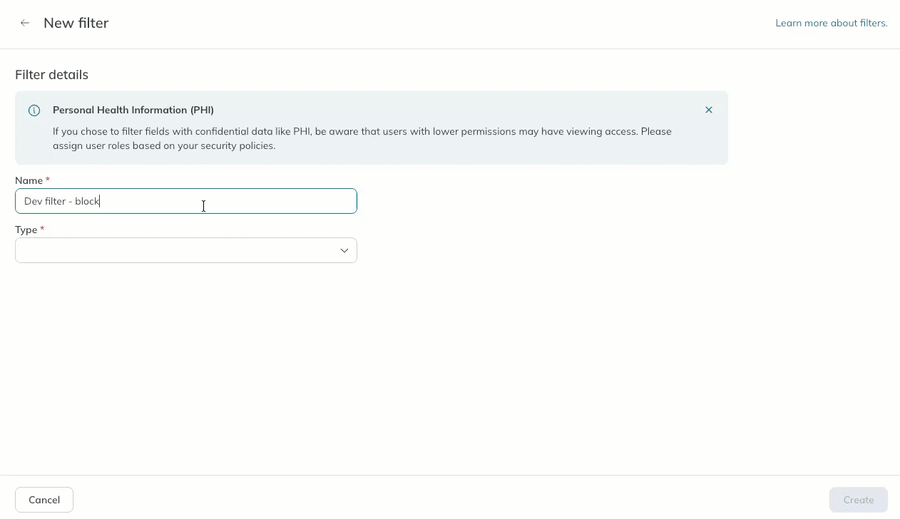The image size is (900, 519).
Task: Click into the Name input field
Action: [x=186, y=201]
